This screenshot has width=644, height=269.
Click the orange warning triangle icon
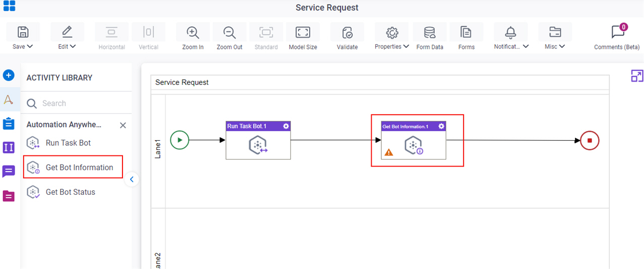(389, 152)
